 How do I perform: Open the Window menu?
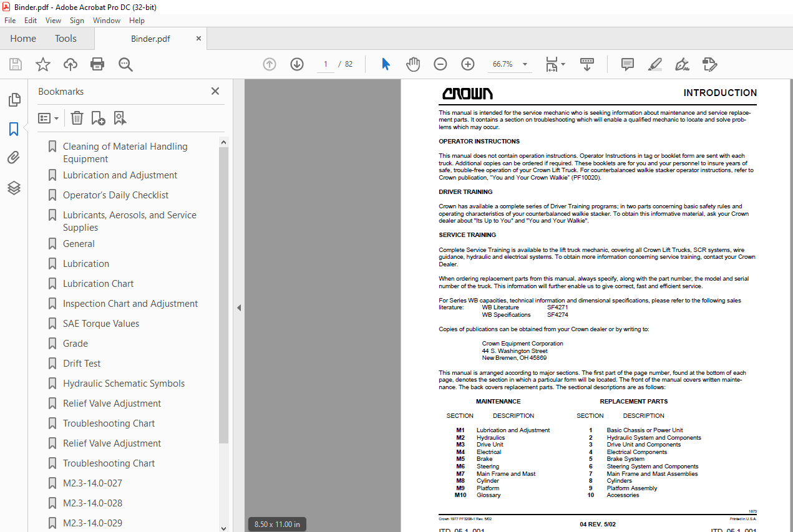[x=107, y=21]
